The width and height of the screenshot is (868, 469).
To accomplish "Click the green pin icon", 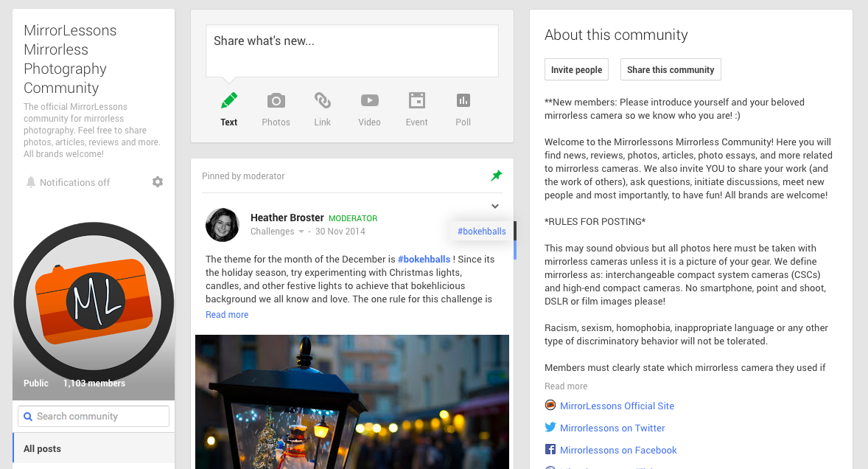I will coord(496,176).
